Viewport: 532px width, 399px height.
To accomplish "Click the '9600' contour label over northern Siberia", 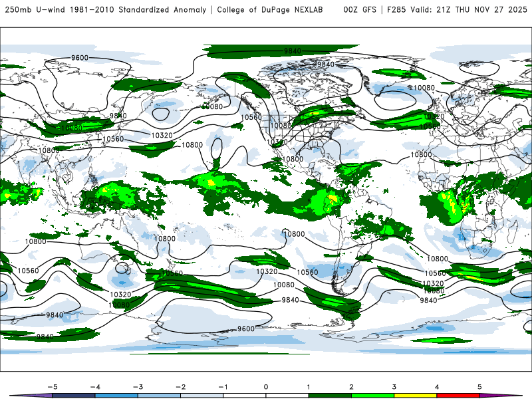I will (x=80, y=58).
